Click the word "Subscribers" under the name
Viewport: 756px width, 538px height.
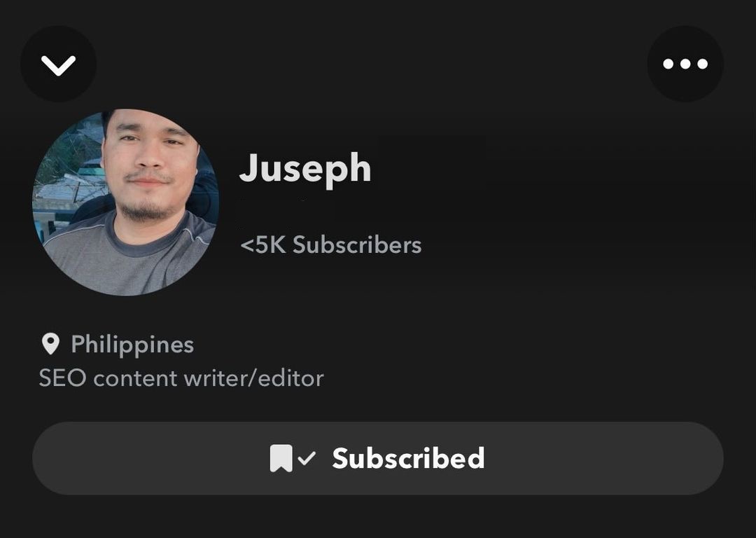click(357, 244)
